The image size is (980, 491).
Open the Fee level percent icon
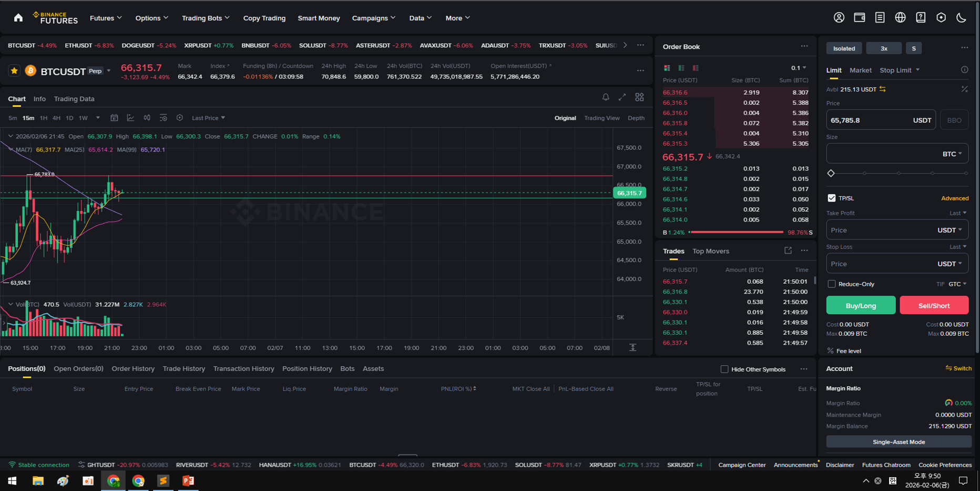click(x=830, y=350)
